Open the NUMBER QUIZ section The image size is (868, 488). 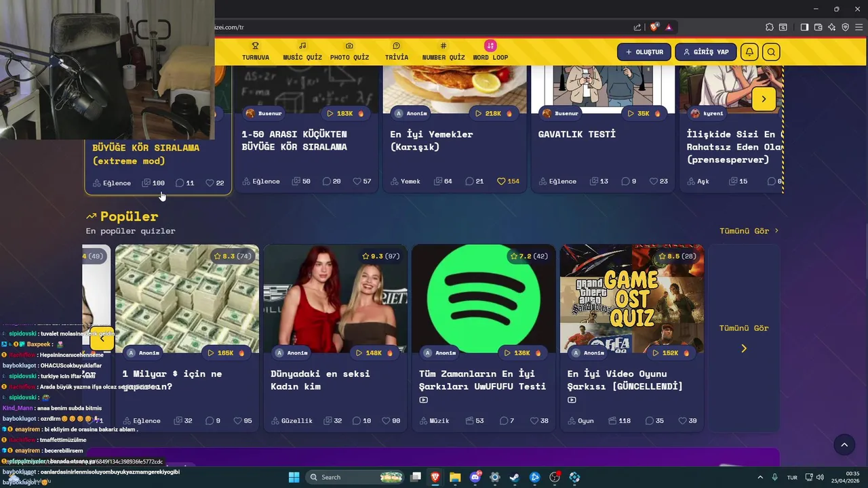(443, 52)
